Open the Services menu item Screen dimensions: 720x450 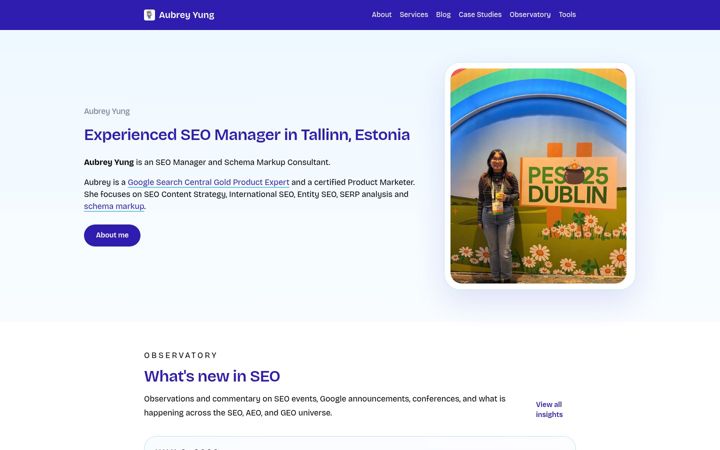414,15
